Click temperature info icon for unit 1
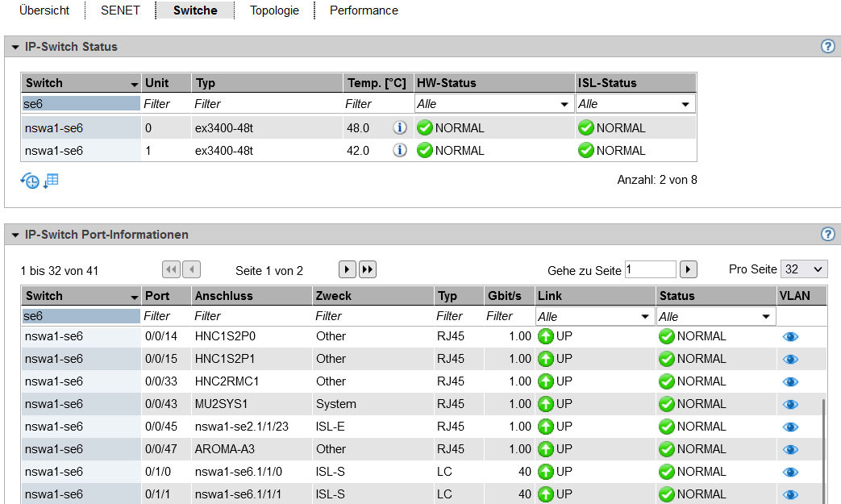The width and height of the screenshot is (841, 504). (x=400, y=151)
